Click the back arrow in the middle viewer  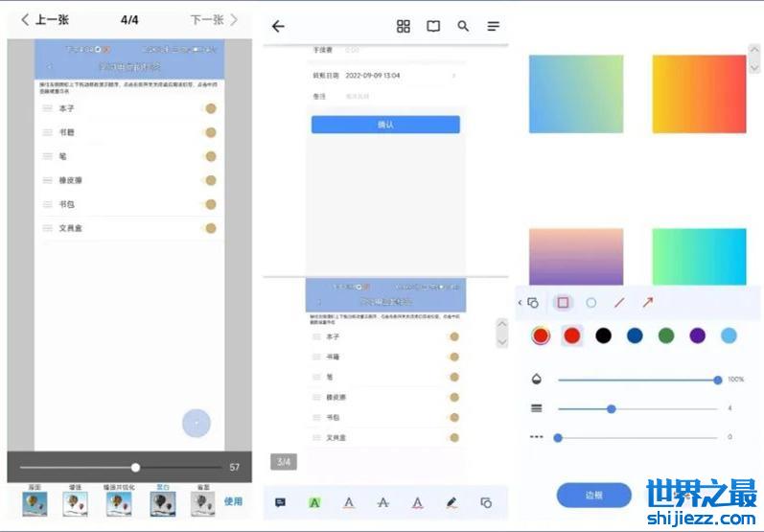tap(278, 27)
